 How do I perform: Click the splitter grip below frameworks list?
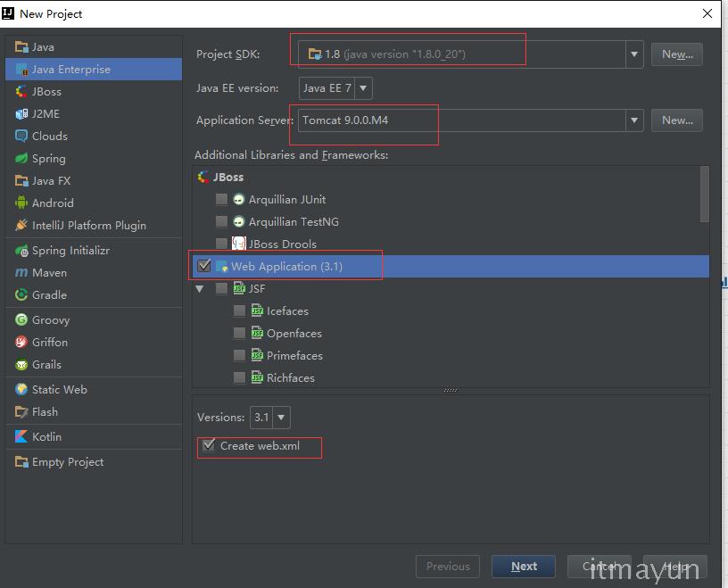click(x=451, y=390)
